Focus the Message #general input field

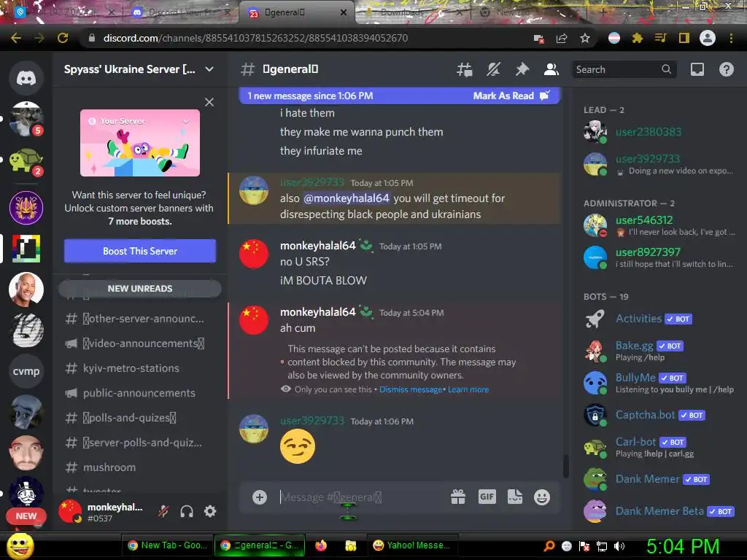point(360,497)
